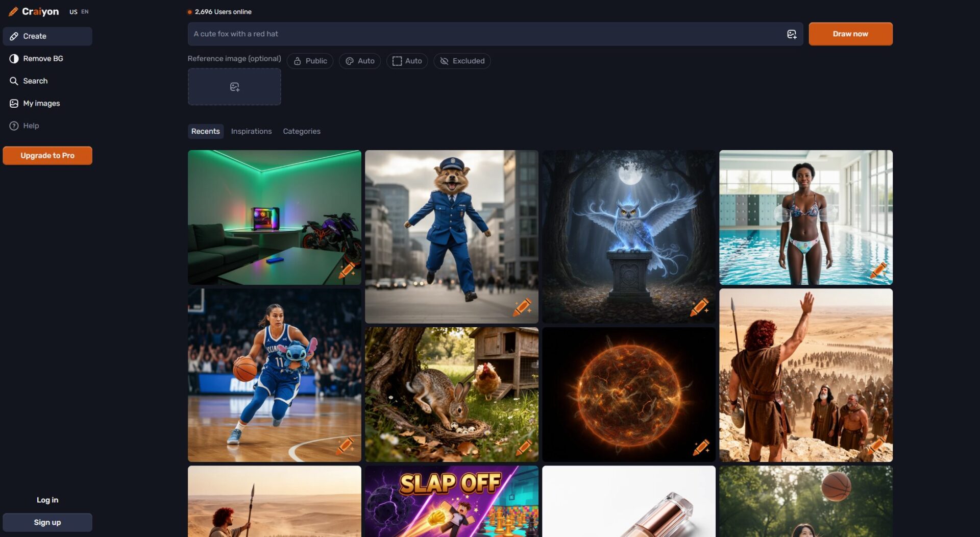Click the Craiyon logo in the sidebar

tap(34, 11)
